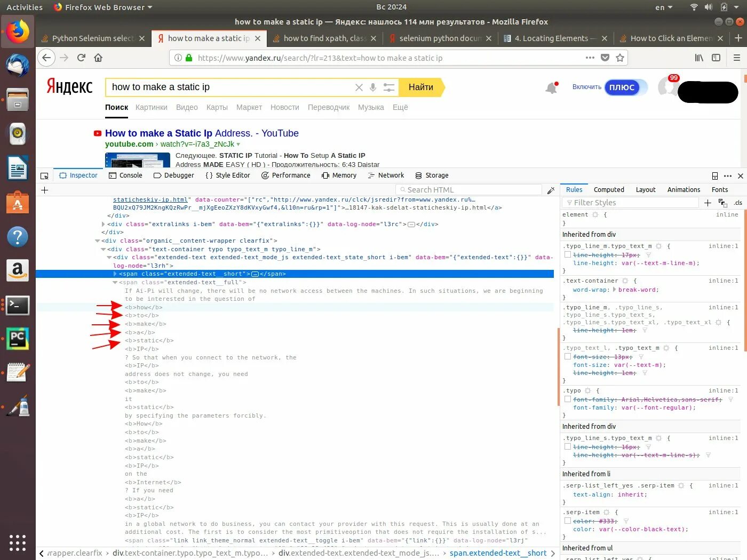Image resolution: width=747 pixels, height=560 pixels.
Task: Toggle pseudo-class panel icon
Action: 723,203
